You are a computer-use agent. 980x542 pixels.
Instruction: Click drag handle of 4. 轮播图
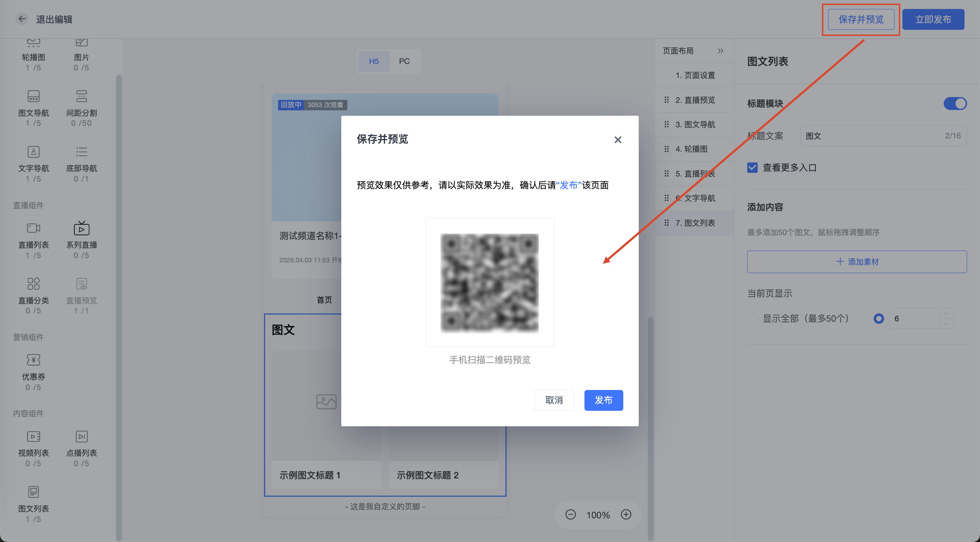point(666,149)
